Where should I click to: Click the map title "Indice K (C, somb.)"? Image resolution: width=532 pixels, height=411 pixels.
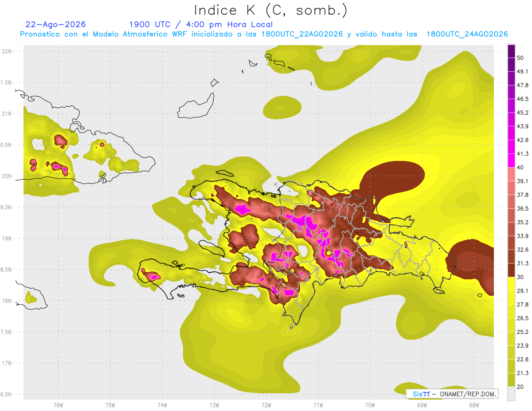point(270,11)
